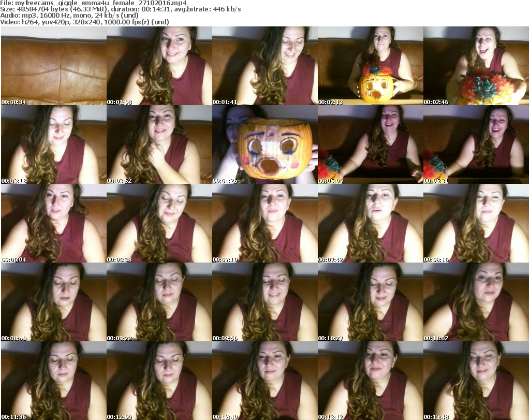Viewport: 530px width, 420px height.
Task: Open the thumbnail at timestamp 00:07:42
Action: click(x=370, y=223)
